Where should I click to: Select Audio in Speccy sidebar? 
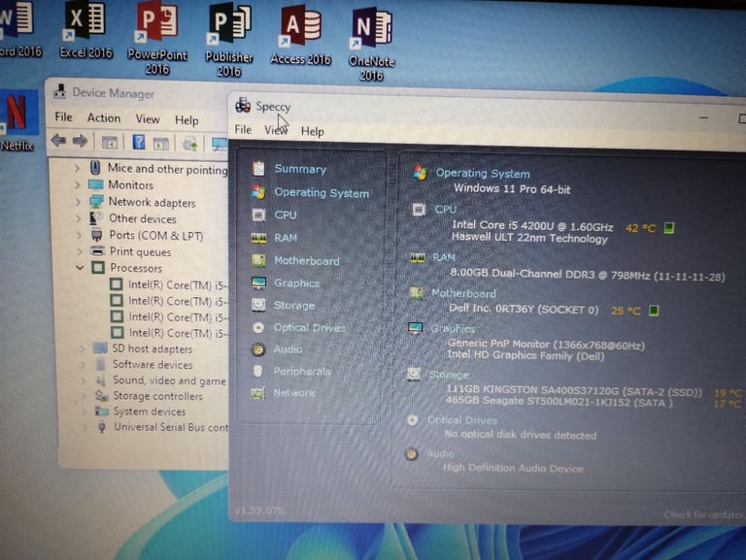click(x=288, y=349)
